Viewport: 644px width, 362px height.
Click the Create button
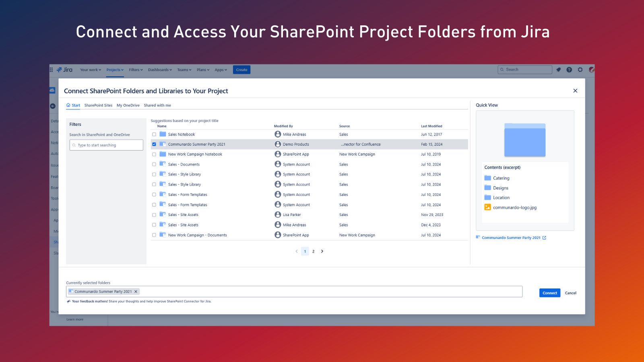(242, 70)
